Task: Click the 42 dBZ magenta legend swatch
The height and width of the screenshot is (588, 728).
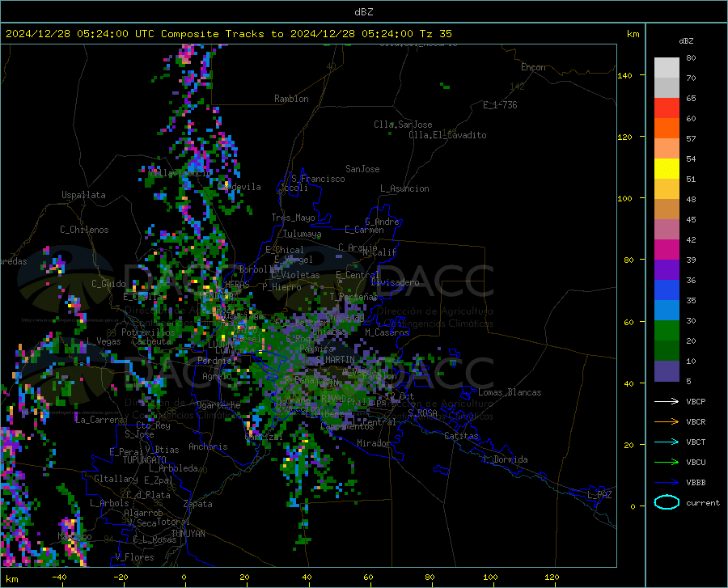Action: pos(667,250)
